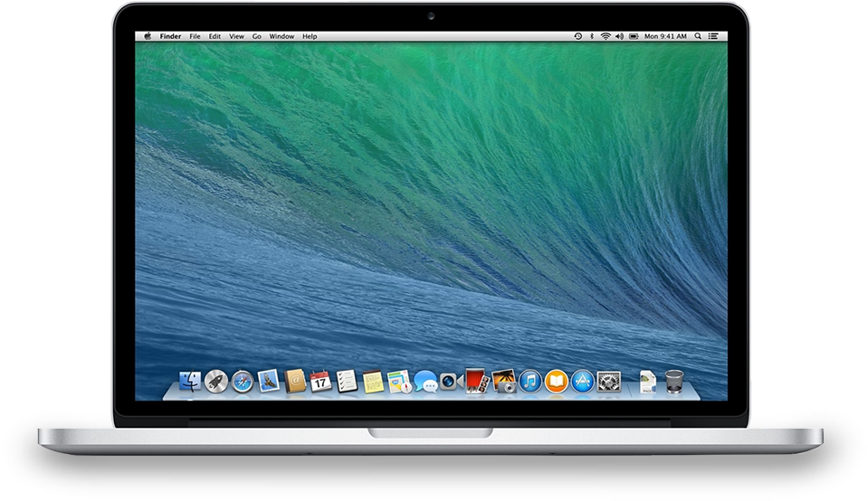Open the File menu
Image resolution: width=868 pixels, height=501 pixels.
pyautogui.click(x=195, y=36)
